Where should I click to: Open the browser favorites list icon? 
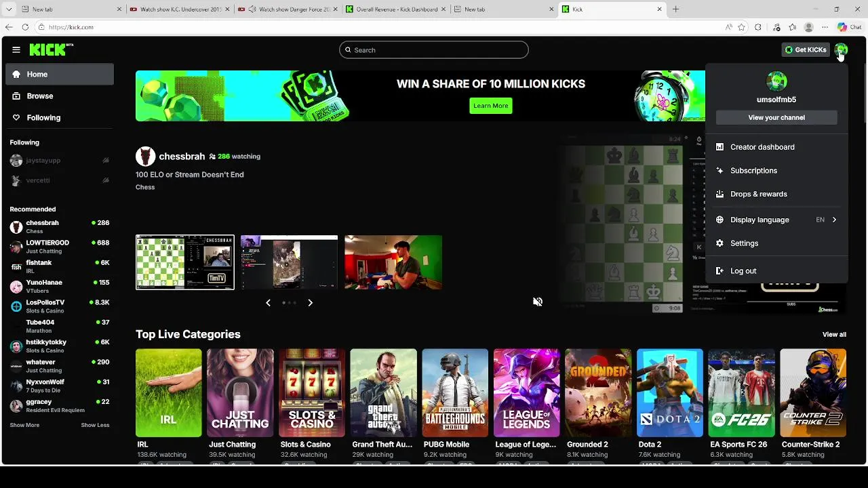point(792,27)
